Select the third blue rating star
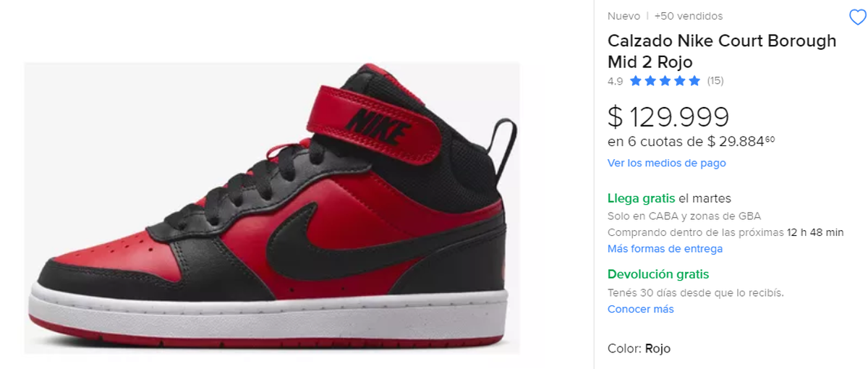The height and width of the screenshot is (369, 868). click(665, 81)
